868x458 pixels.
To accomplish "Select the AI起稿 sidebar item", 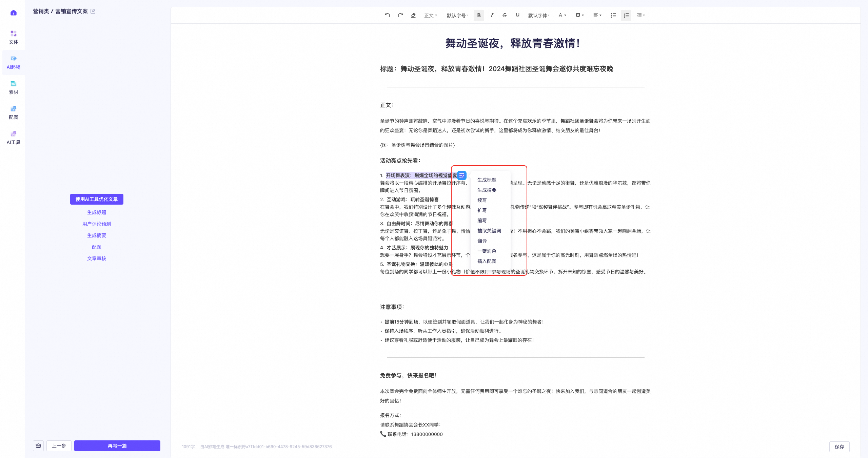I will [x=14, y=63].
